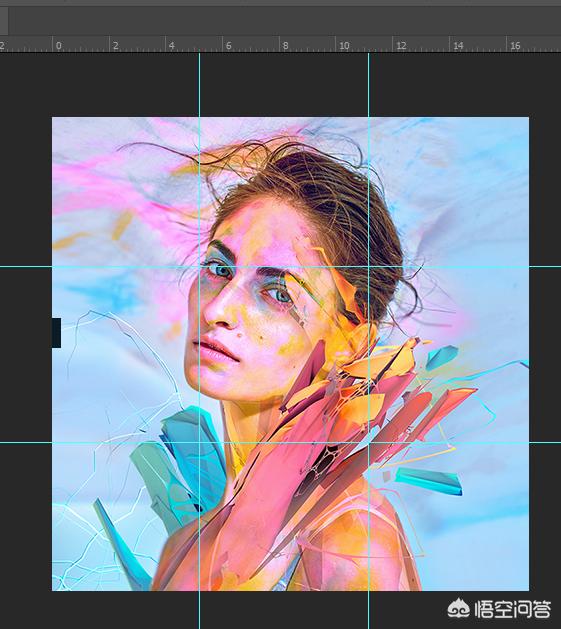The image size is (561, 629).
Task: Click the upper-left guide intersection near the eye
Action: (x=199, y=266)
